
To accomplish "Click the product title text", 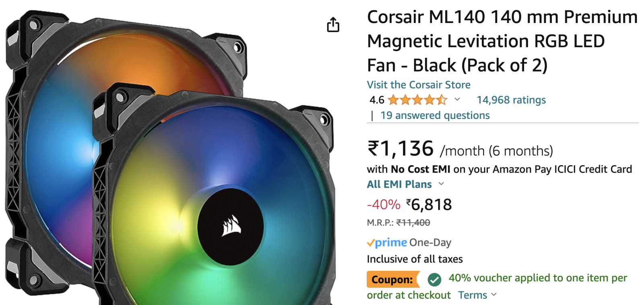I will click(x=502, y=41).
